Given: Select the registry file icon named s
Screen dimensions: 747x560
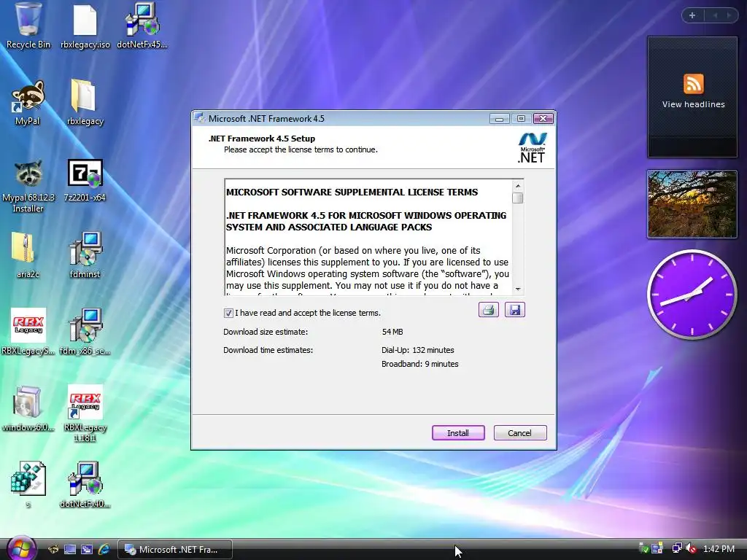Looking at the screenshot, I should [28, 484].
